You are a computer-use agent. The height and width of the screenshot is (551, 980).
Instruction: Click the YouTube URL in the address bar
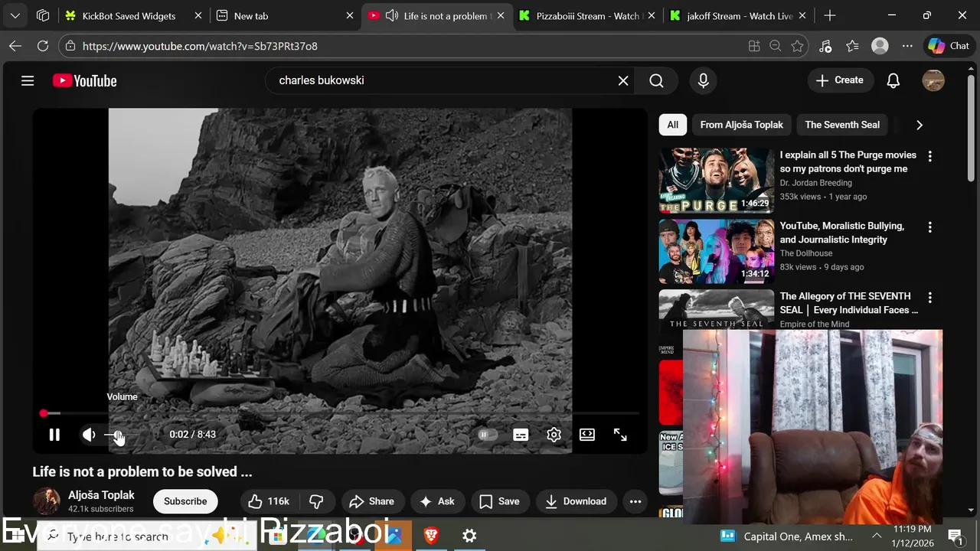point(200,46)
